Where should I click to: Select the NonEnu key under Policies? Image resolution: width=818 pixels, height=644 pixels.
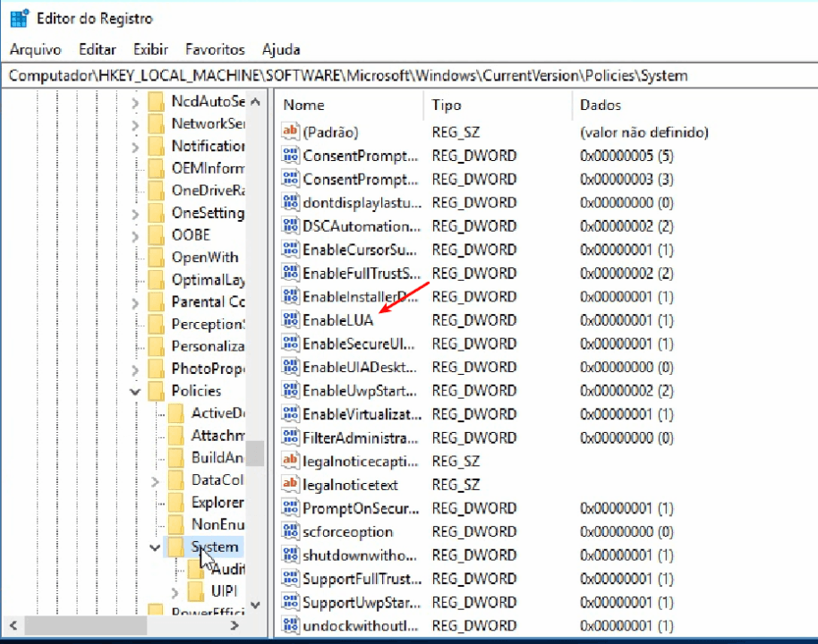[x=218, y=524]
